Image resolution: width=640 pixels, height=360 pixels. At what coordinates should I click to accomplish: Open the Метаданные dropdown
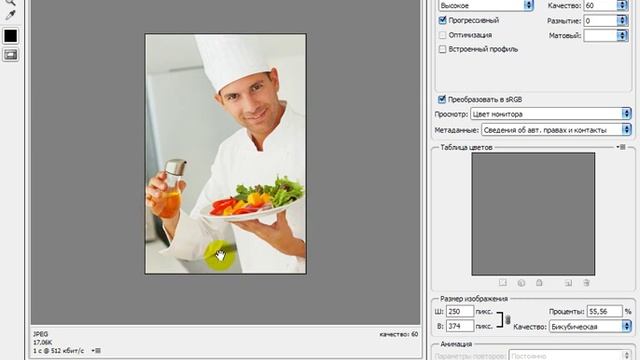click(x=556, y=130)
